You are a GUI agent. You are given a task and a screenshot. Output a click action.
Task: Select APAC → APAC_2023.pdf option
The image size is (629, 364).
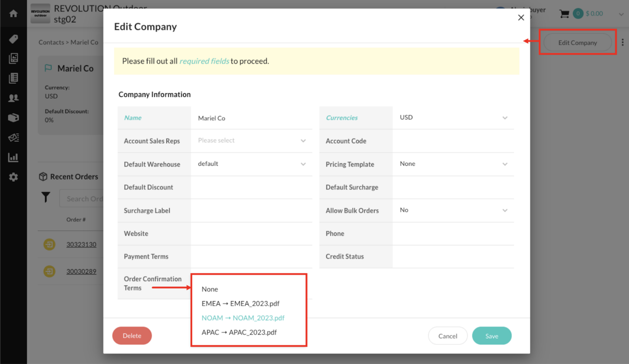point(239,332)
